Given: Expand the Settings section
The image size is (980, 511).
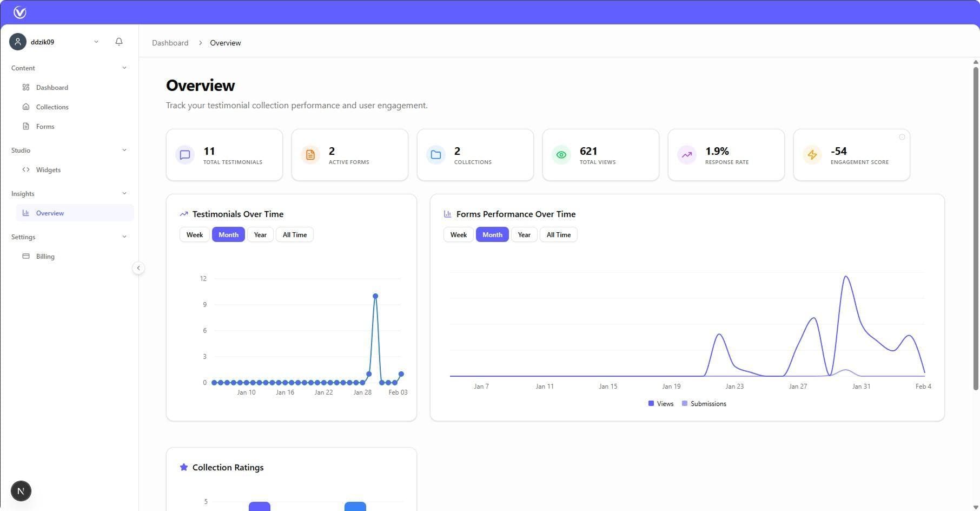Looking at the screenshot, I should 124,237.
